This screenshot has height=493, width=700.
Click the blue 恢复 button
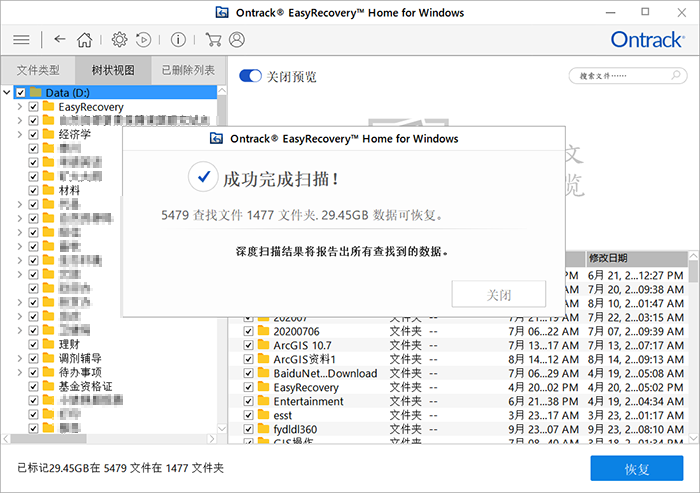coord(637,468)
